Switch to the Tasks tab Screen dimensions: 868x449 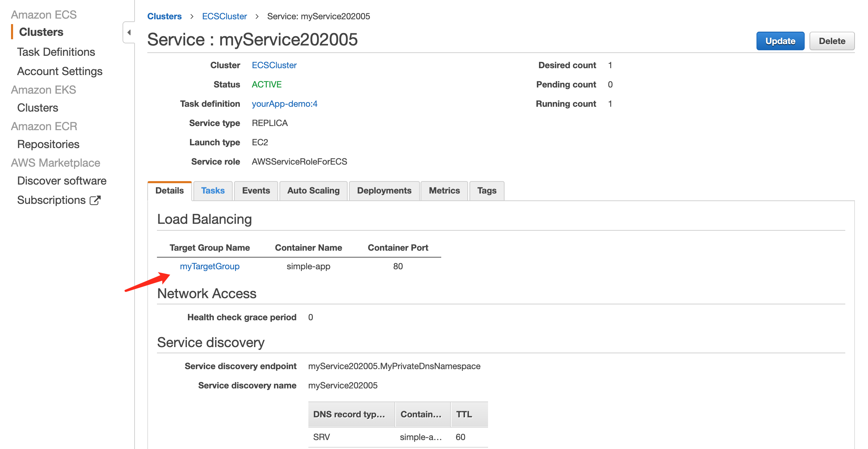point(213,191)
